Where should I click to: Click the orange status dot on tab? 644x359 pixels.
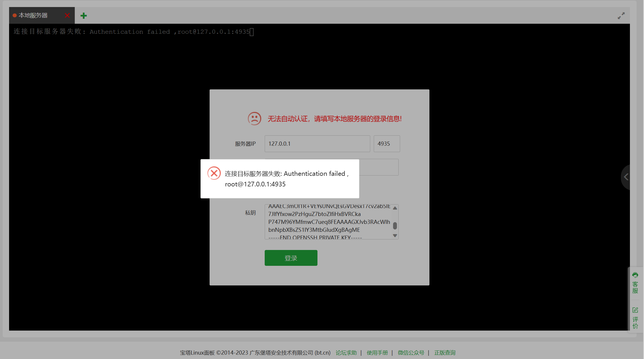click(x=14, y=16)
